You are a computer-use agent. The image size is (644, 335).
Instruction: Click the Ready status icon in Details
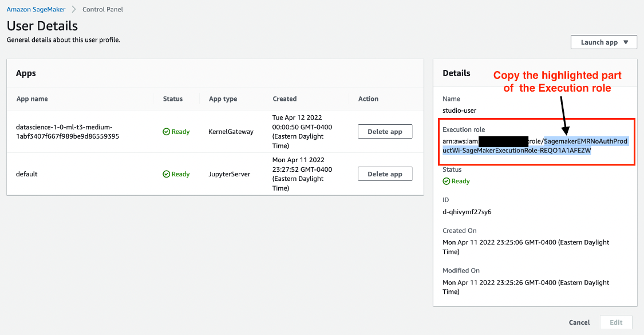pos(447,182)
